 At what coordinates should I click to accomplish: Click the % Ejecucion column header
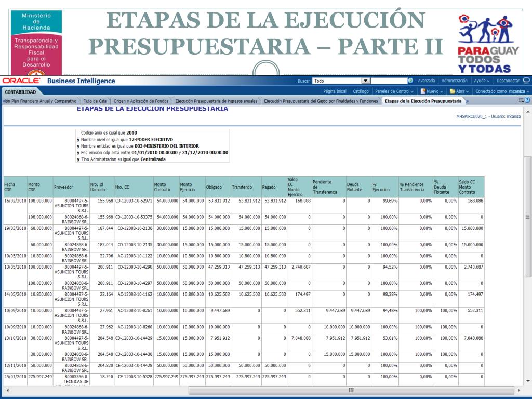pos(385,187)
